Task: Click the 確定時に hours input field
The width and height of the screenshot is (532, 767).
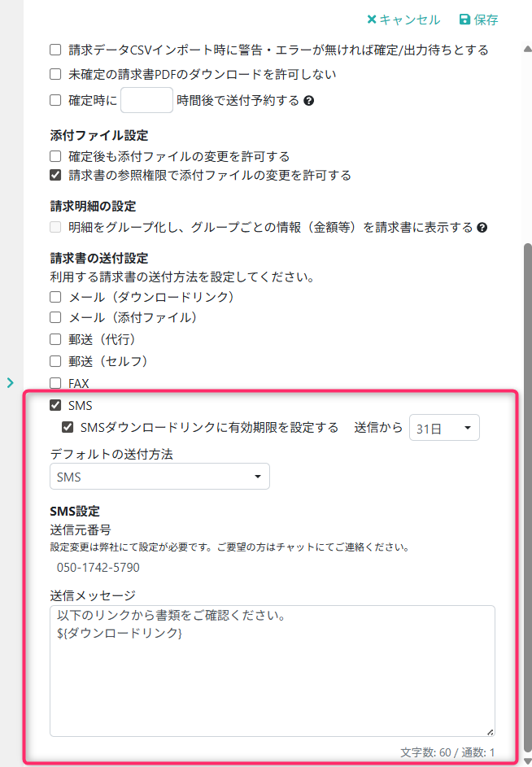Action: 146,100
